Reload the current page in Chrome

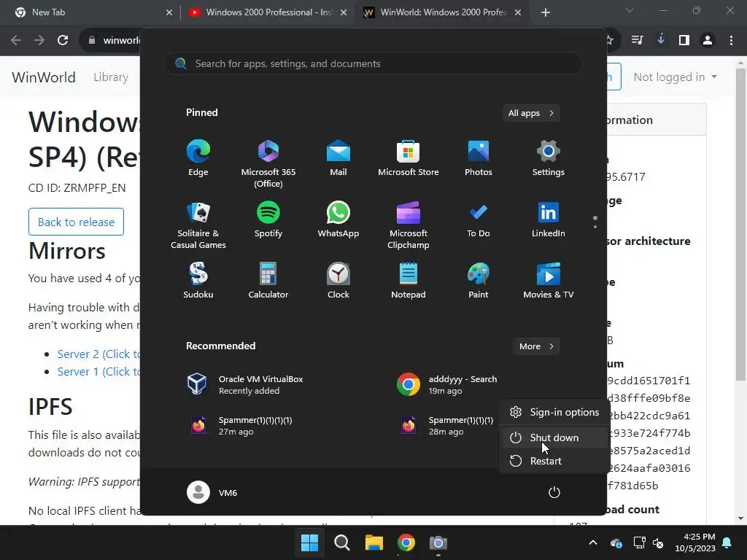[63, 41]
